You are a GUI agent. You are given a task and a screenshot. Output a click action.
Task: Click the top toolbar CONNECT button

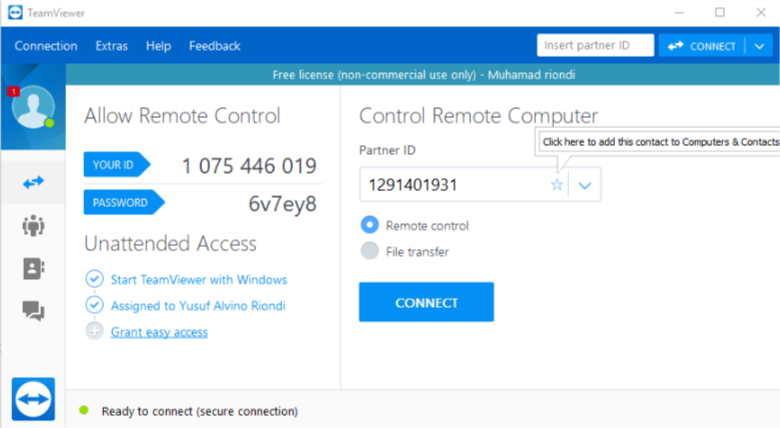pos(702,46)
